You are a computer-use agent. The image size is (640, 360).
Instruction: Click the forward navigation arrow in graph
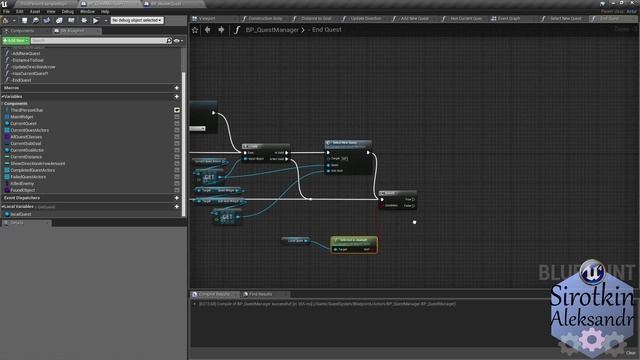pyautogui.click(x=221, y=30)
